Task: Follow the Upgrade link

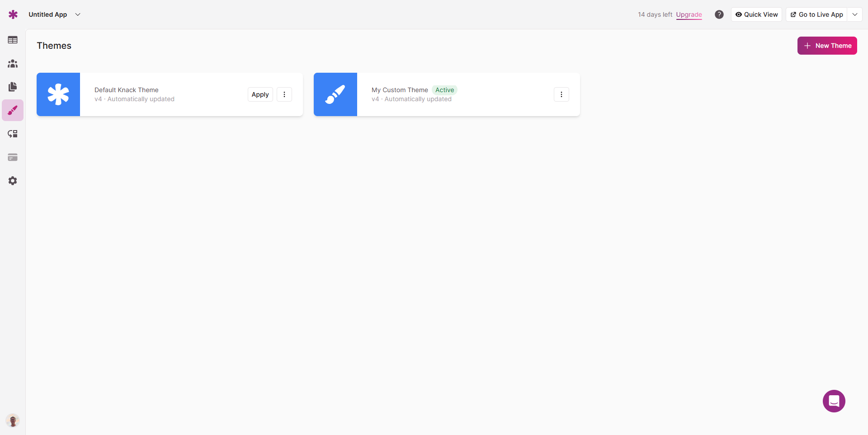Action: pos(689,14)
